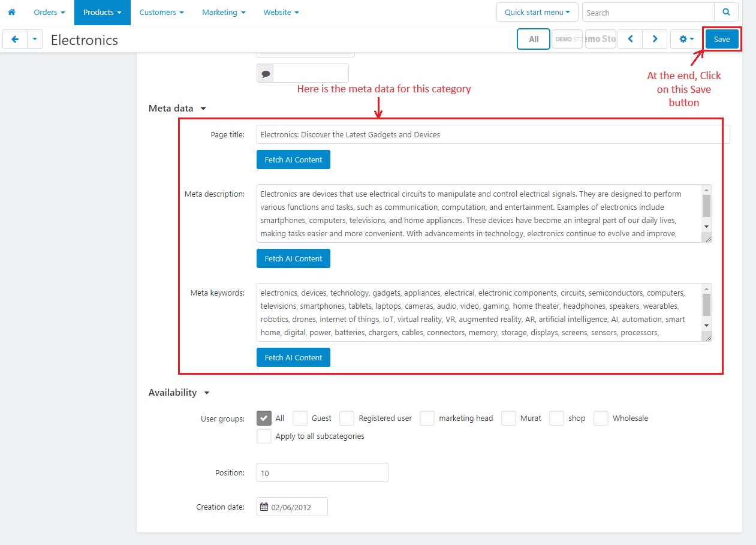
Task: Open the Orders menu
Action: 49,12
